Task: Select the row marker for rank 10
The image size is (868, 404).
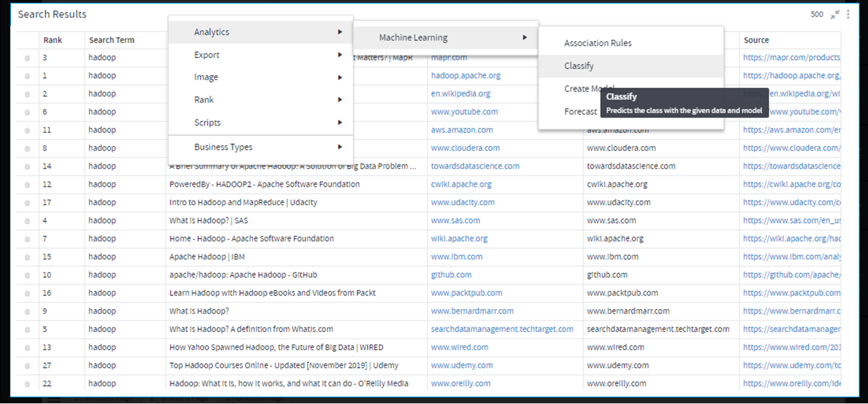Action: pos(27,275)
